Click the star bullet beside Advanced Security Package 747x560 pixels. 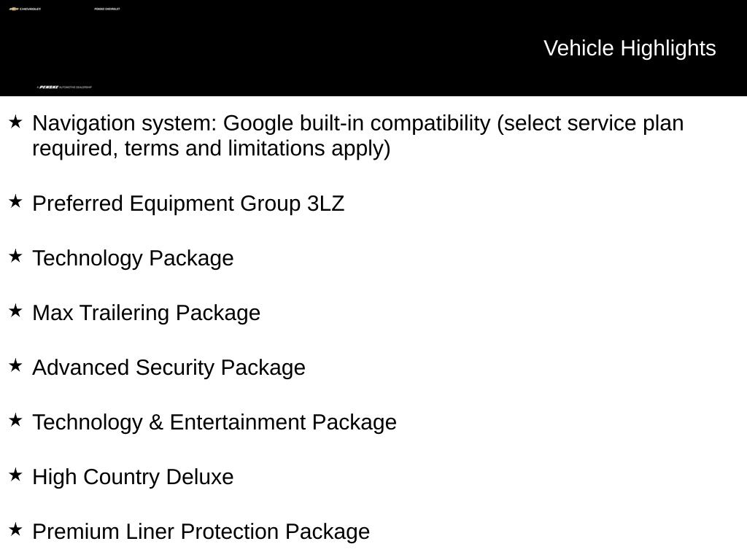(x=15, y=366)
